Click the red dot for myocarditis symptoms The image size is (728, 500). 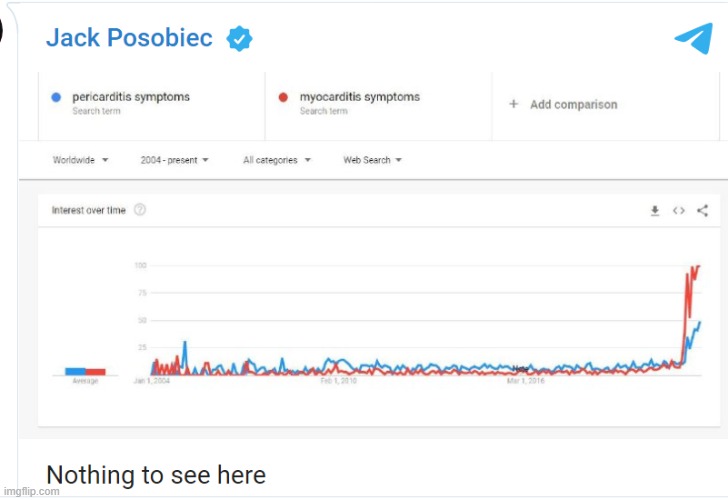(283, 98)
